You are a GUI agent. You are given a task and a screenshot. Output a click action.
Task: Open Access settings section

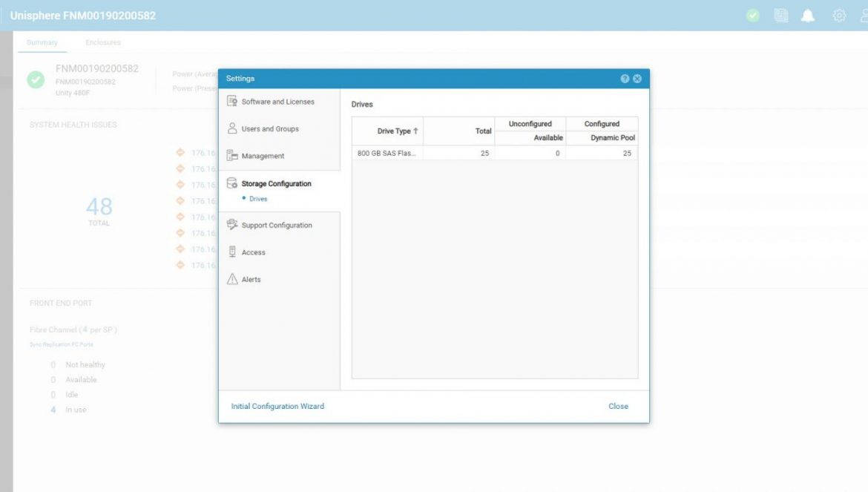(x=254, y=252)
